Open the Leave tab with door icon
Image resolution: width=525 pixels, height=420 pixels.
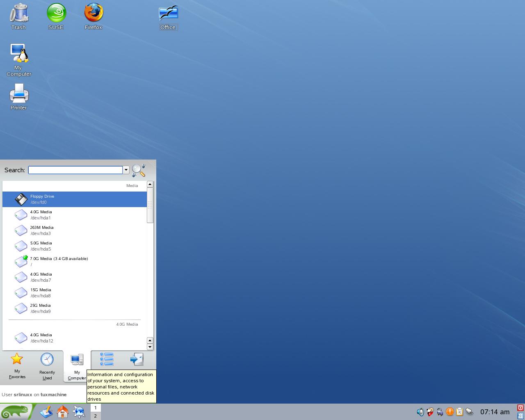pyautogui.click(x=137, y=359)
